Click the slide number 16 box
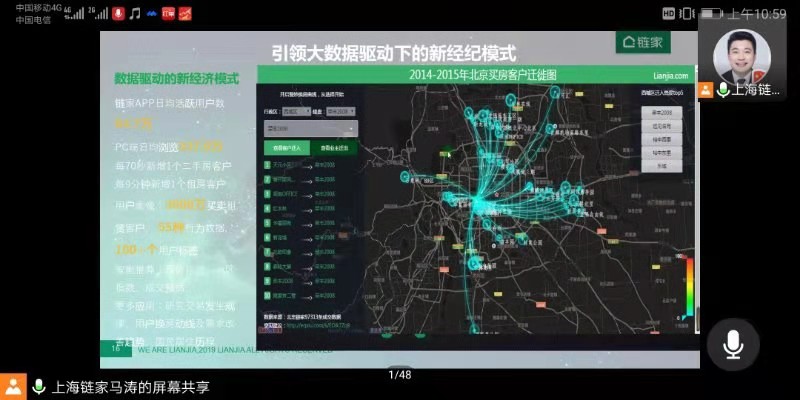The height and width of the screenshot is (400, 800). pos(116,349)
